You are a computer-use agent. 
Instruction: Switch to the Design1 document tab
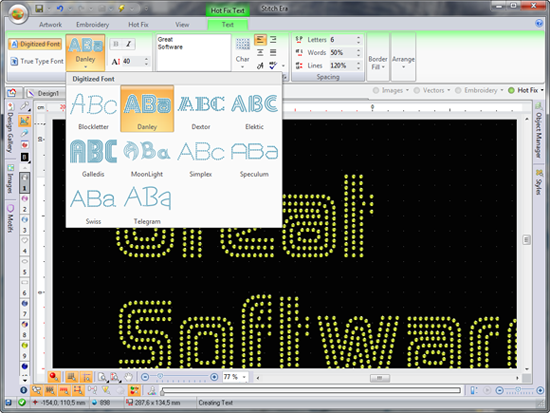(46, 93)
